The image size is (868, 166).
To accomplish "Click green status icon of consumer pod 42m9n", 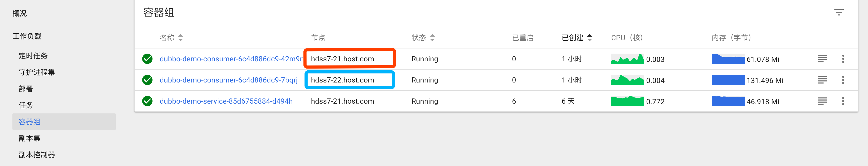I will click(x=147, y=59).
